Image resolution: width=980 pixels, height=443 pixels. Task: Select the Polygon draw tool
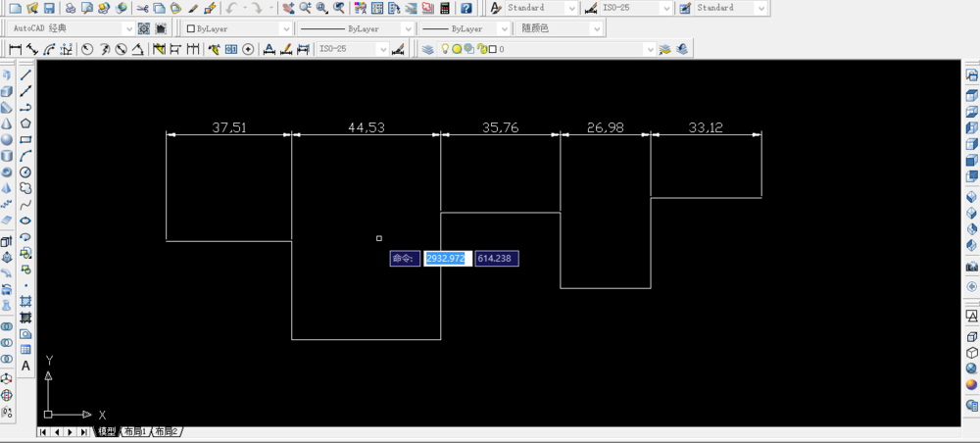click(25, 123)
